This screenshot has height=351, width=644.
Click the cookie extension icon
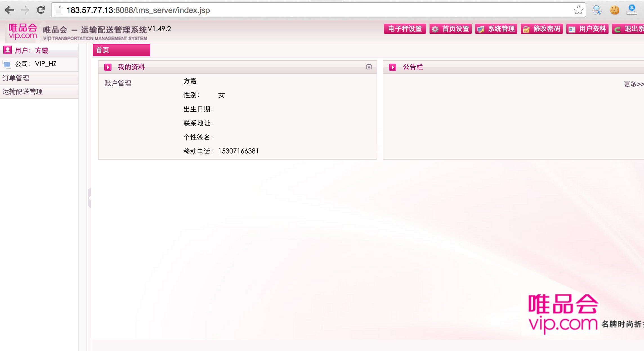point(614,10)
